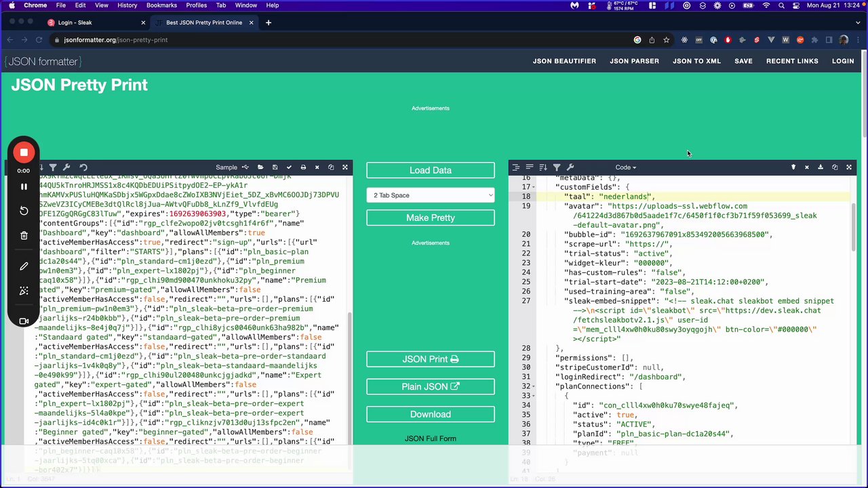Save the left editor content with the disk icon
The image size is (868, 488).
pyautogui.click(x=275, y=167)
